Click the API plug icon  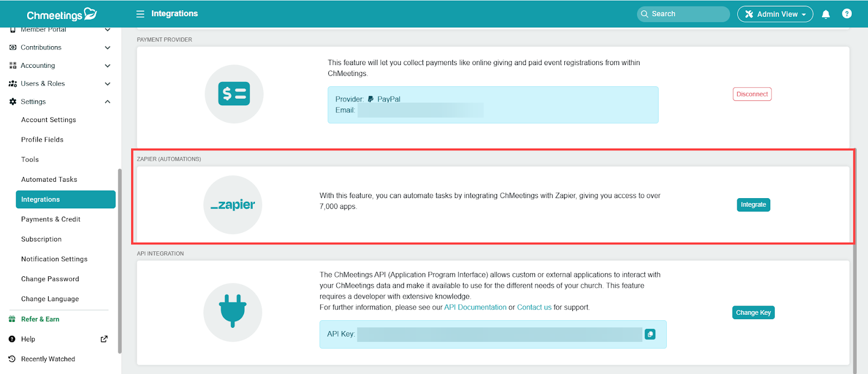pos(233,312)
